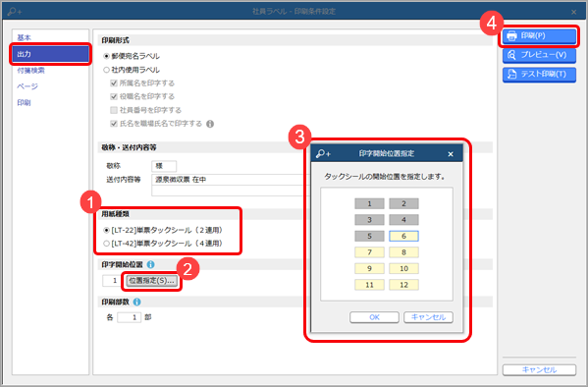Click OK in the position dialog
588x387 pixels.
pos(374,317)
